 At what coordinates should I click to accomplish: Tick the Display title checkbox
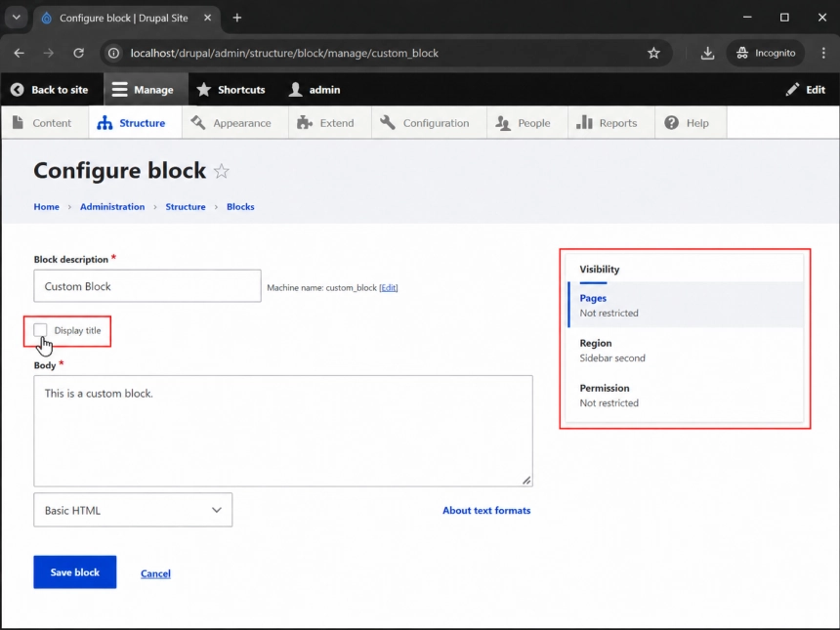coord(40,330)
